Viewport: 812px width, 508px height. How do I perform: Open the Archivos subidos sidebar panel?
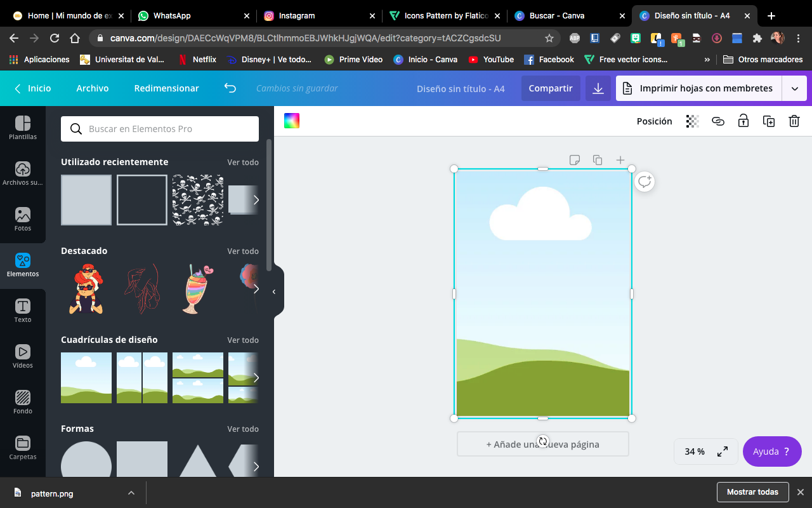point(23,173)
